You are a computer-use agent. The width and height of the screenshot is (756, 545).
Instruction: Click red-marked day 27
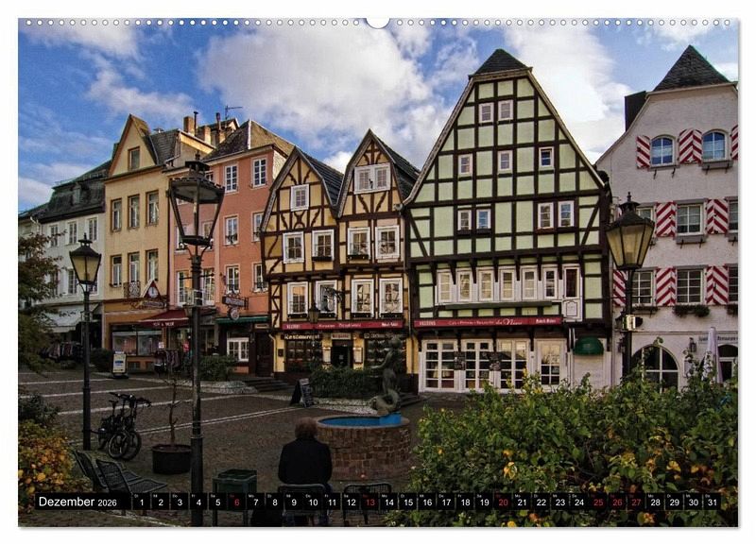click(x=635, y=502)
